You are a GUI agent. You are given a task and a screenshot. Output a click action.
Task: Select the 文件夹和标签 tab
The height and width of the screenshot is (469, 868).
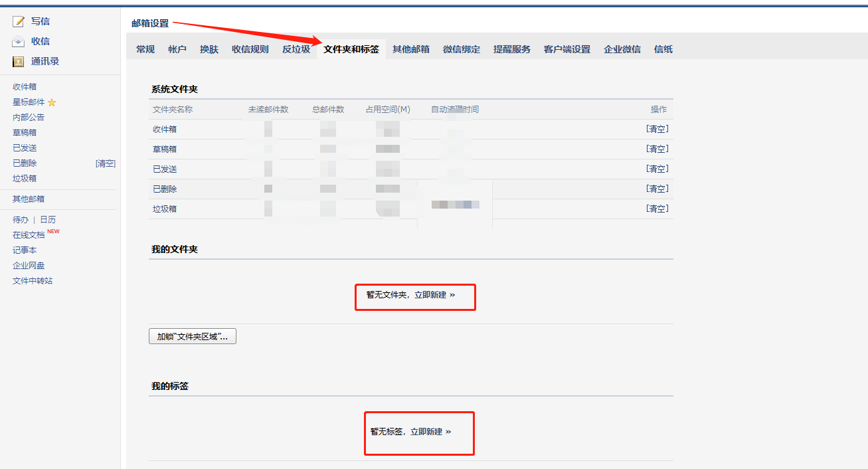351,49
